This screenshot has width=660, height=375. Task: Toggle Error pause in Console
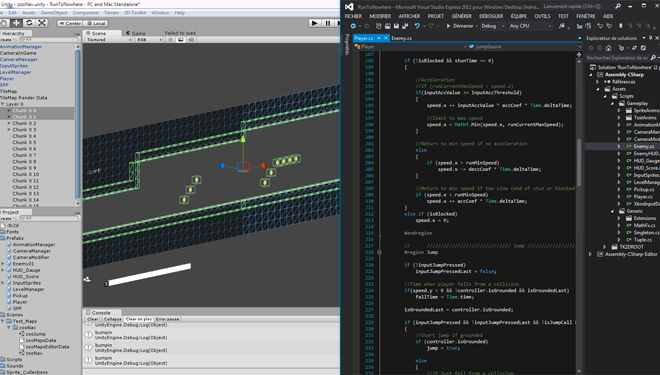(167, 319)
